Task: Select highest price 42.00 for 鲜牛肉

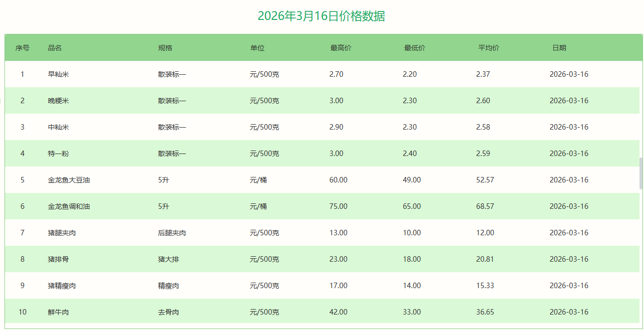Action: pos(338,312)
